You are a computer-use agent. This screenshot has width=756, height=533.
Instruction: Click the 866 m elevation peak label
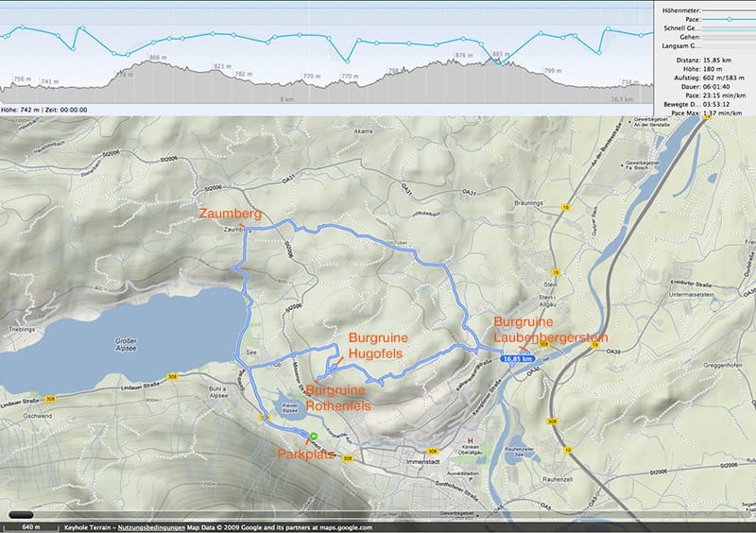point(158,58)
